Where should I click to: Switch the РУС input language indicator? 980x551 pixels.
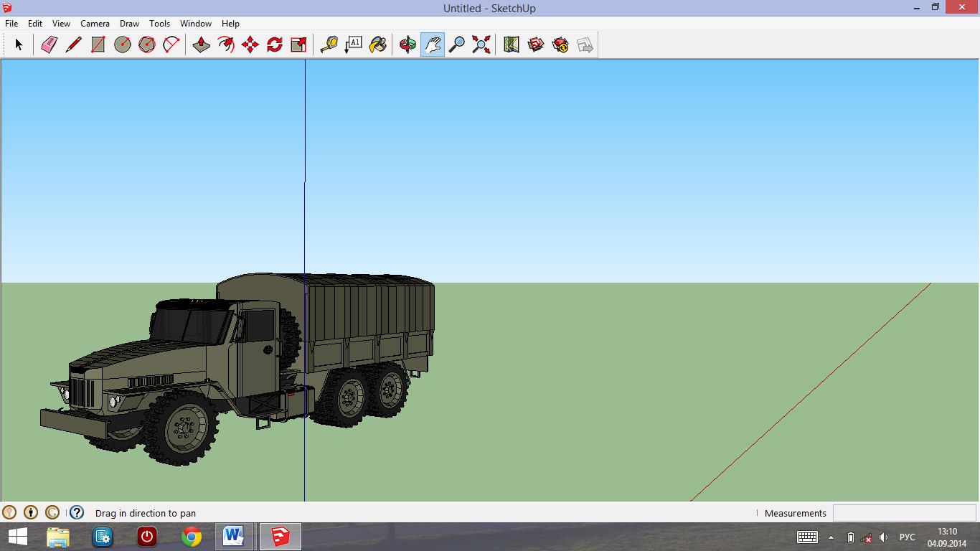pos(907,537)
